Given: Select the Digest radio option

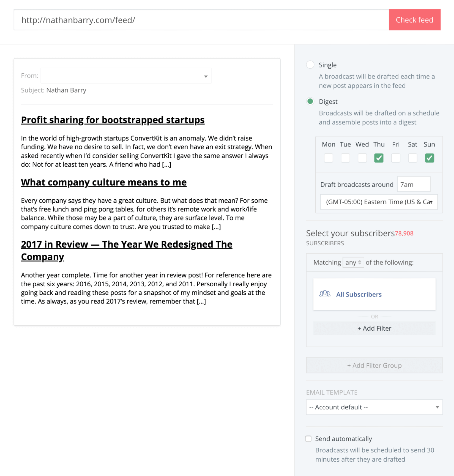Looking at the screenshot, I should (310, 101).
